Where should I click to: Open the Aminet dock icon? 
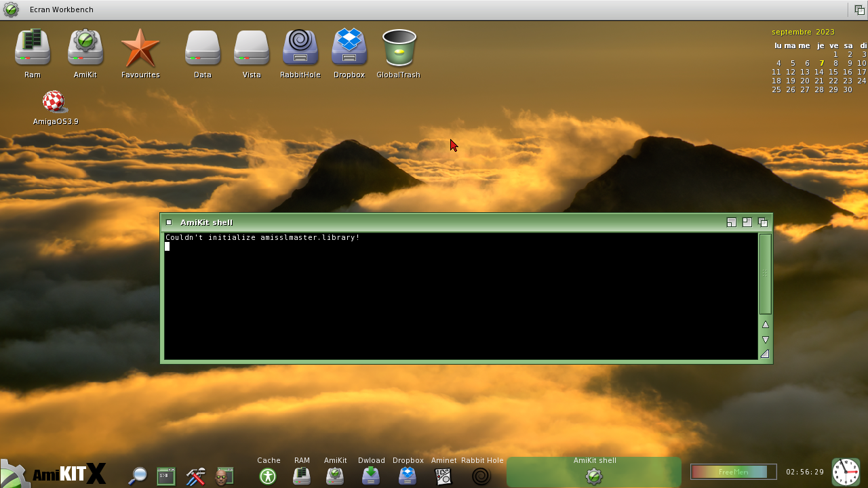[x=443, y=476]
